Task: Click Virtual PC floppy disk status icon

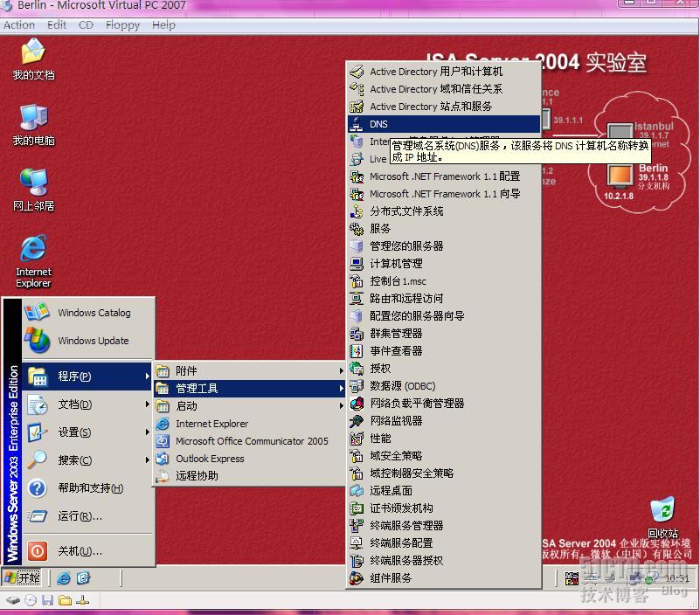Action: pos(48,600)
